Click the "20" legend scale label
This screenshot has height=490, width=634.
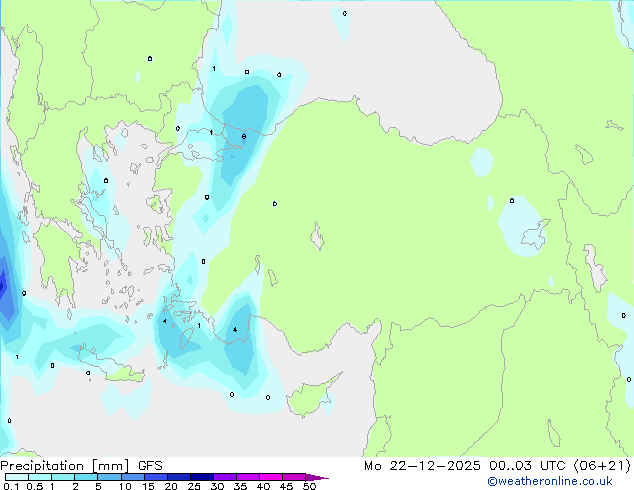click(x=171, y=486)
